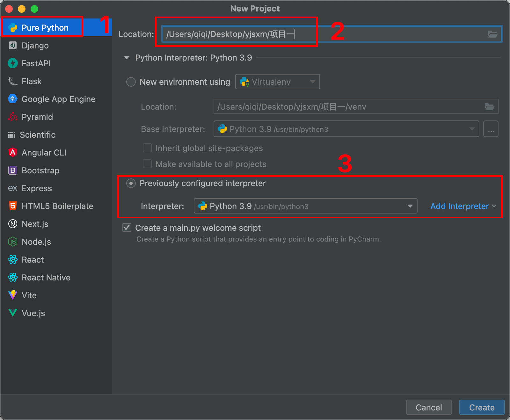Click the Cancel button
Viewport: 510px width, 420px height.
coord(429,407)
